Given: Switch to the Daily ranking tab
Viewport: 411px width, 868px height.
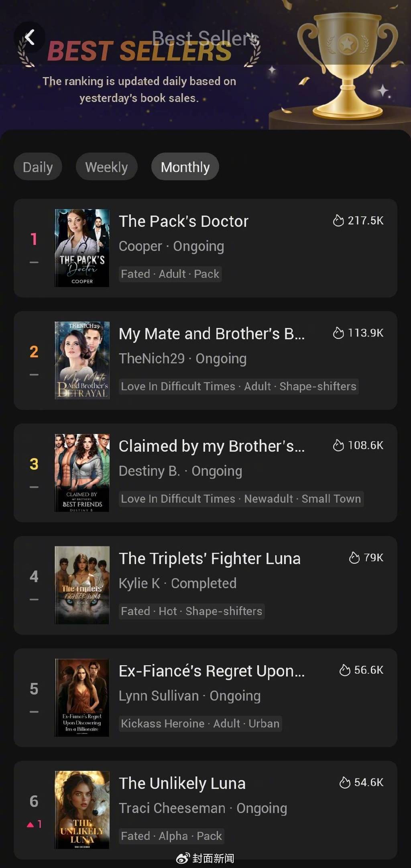Looking at the screenshot, I should pyautogui.click(x=38, y=167).
